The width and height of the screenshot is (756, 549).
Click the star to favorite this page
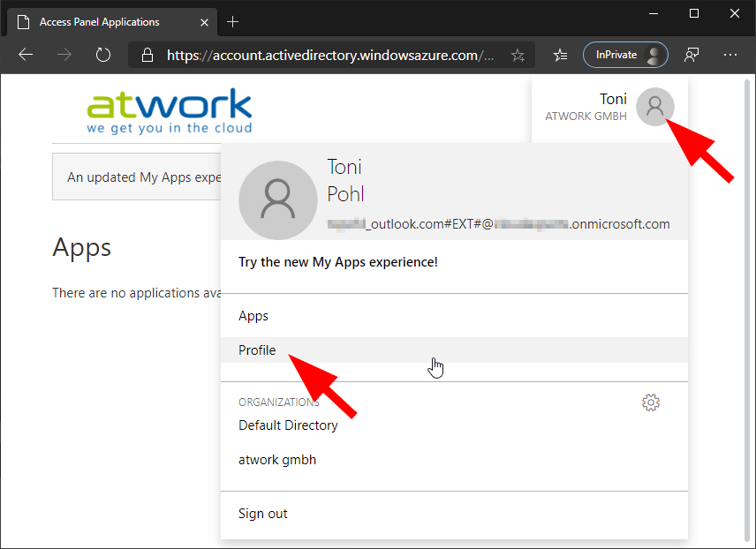[518, 55]
